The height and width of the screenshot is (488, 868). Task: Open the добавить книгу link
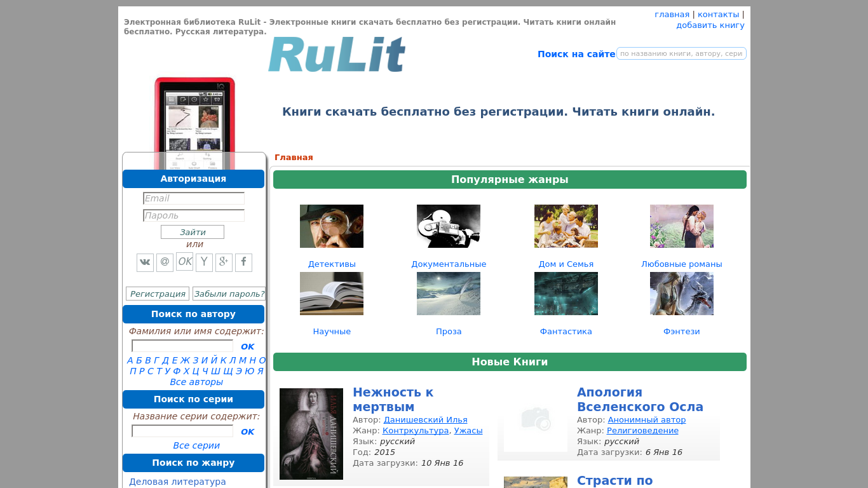pyautogui.click(x=710, y=25)
